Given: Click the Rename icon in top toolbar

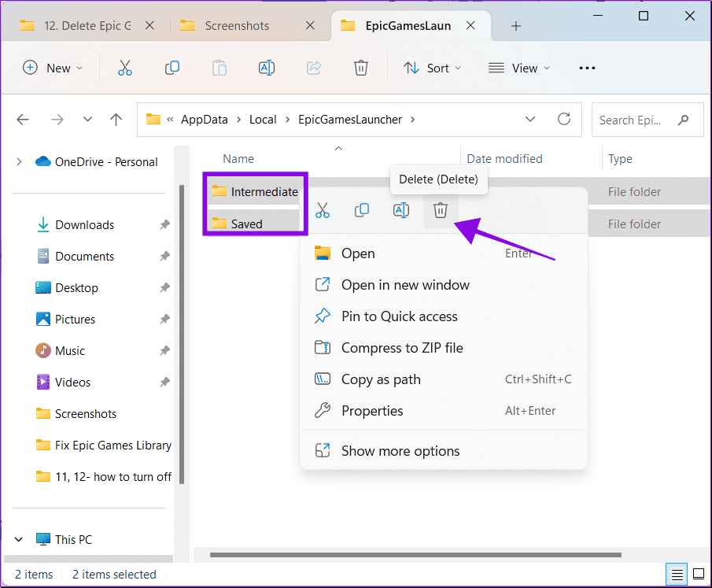Looking at the screenshot, I should click(x=267, y=68).
